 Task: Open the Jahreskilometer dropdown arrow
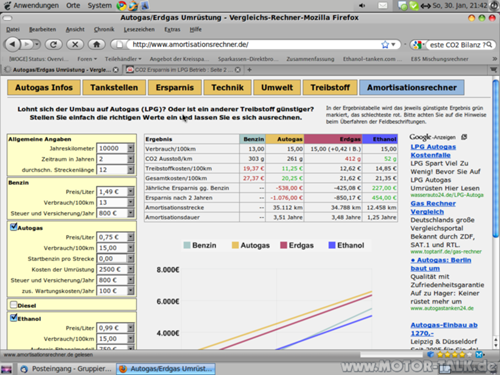click(131, 148)
